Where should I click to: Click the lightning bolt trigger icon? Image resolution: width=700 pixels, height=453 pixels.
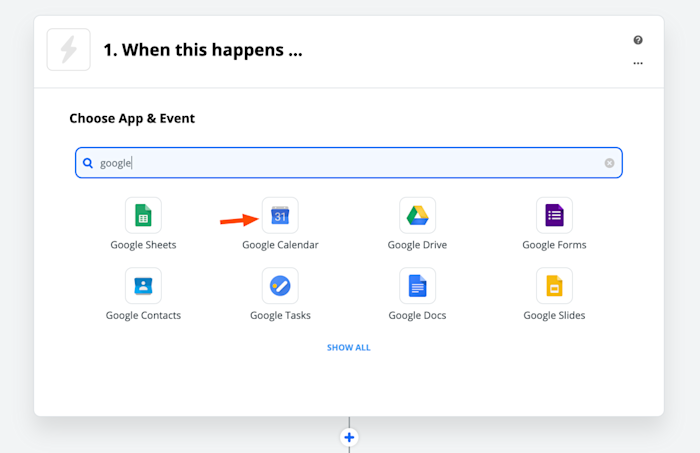(x=69, y=50)
